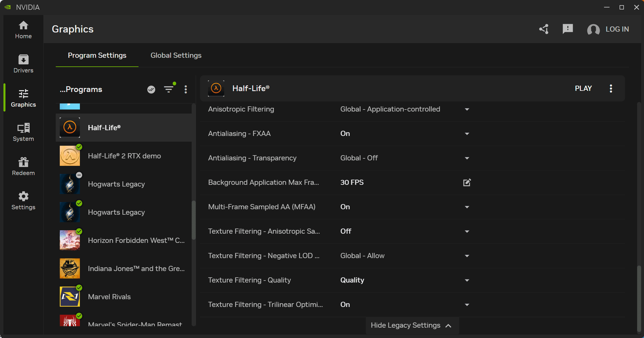The height and width of the screenshot is (338, 644).
Task: Collapse via Hide Legacy Settings
Action: (x=412, y=325)
